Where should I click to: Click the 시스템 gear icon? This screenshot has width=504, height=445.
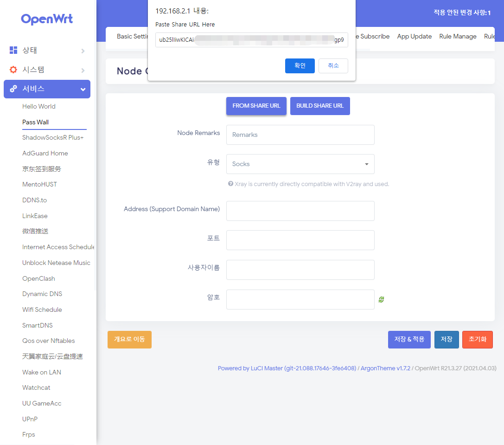13,70
